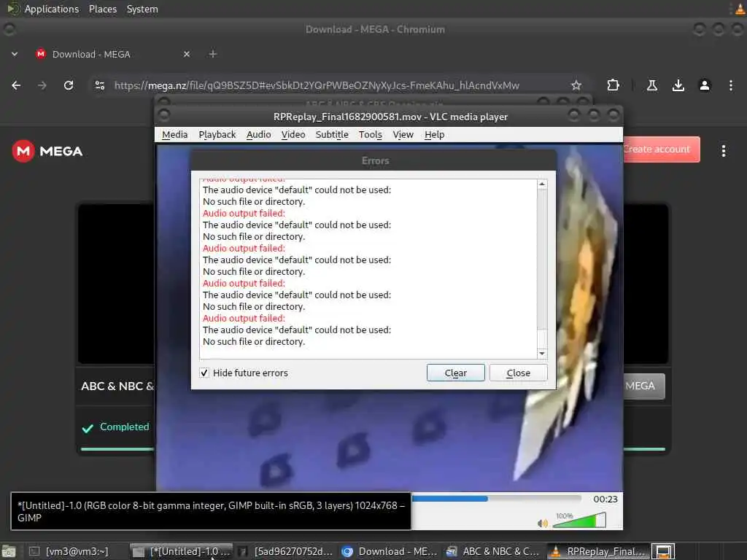Open VLC Media menu

click(x=175, y=135)
